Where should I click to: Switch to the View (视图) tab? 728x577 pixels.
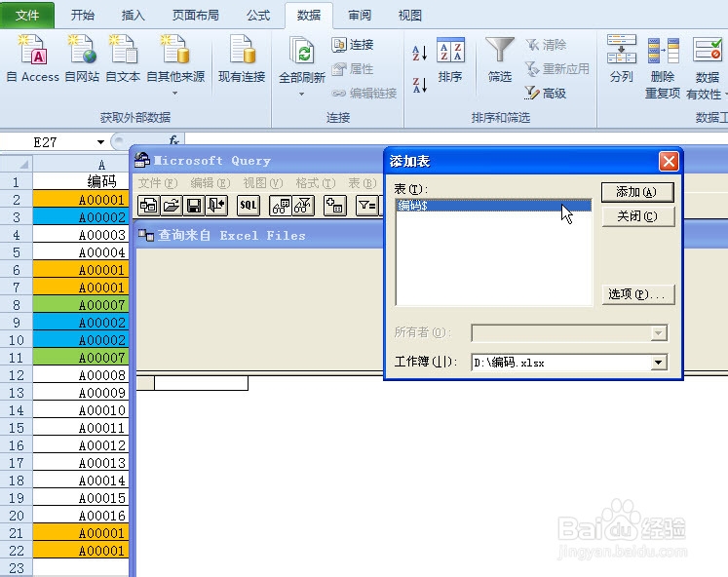tap(410, 16)
